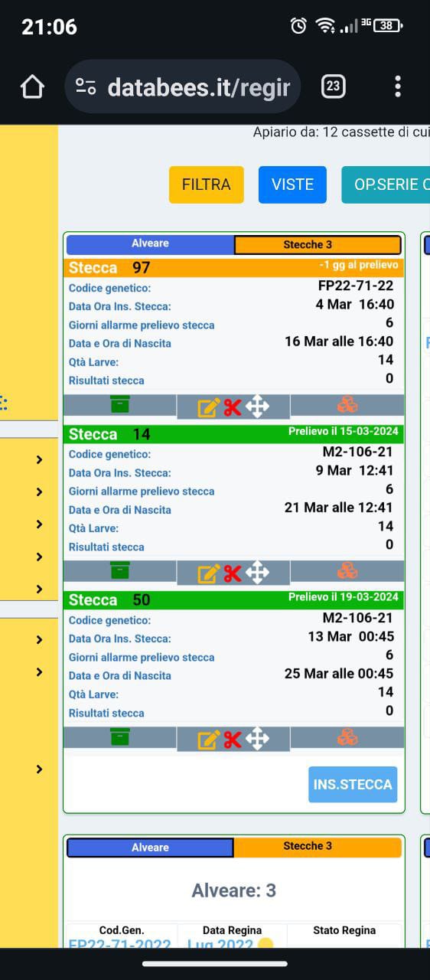Screen dimensions: 430x980
Task: Select Stecche 3 tab in first card
Action: click(318, 245)
